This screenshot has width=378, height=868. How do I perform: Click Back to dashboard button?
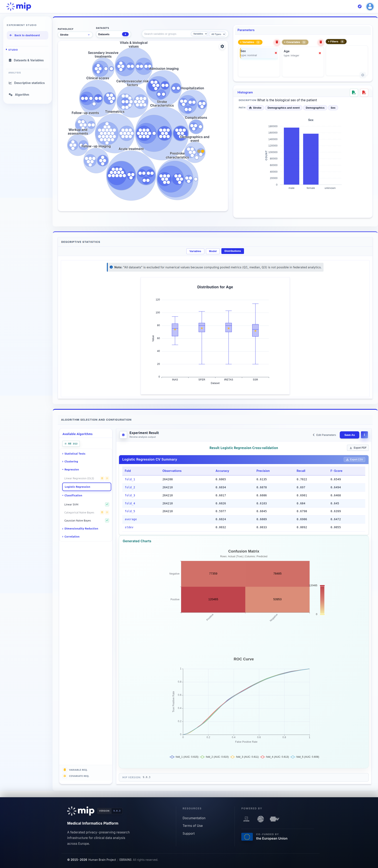[28, 35]
